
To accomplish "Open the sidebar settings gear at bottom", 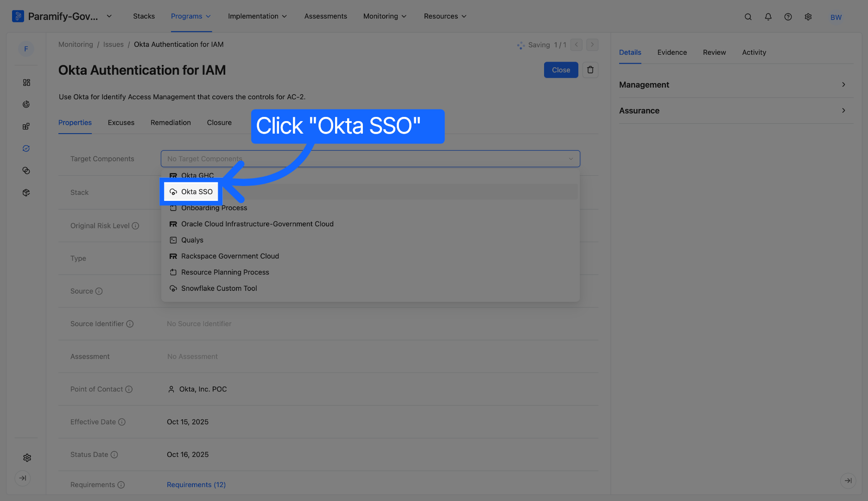I will (x=27, y=458).
